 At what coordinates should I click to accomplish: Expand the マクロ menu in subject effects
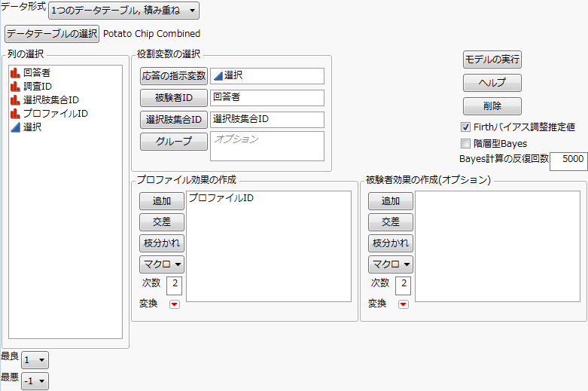pos(391,264)
